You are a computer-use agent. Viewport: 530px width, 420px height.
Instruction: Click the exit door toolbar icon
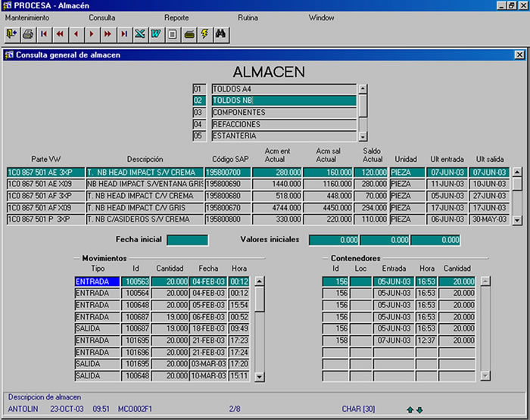[11, 34]
